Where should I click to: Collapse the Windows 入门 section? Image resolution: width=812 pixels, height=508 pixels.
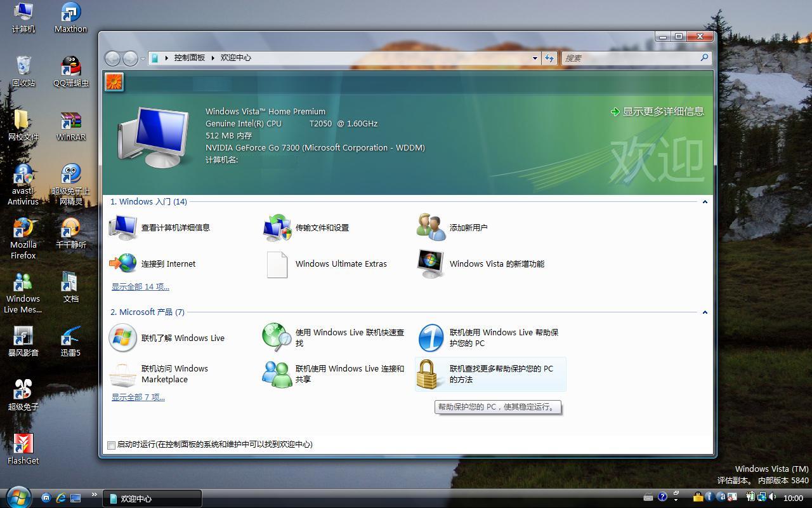pos(704,202)
